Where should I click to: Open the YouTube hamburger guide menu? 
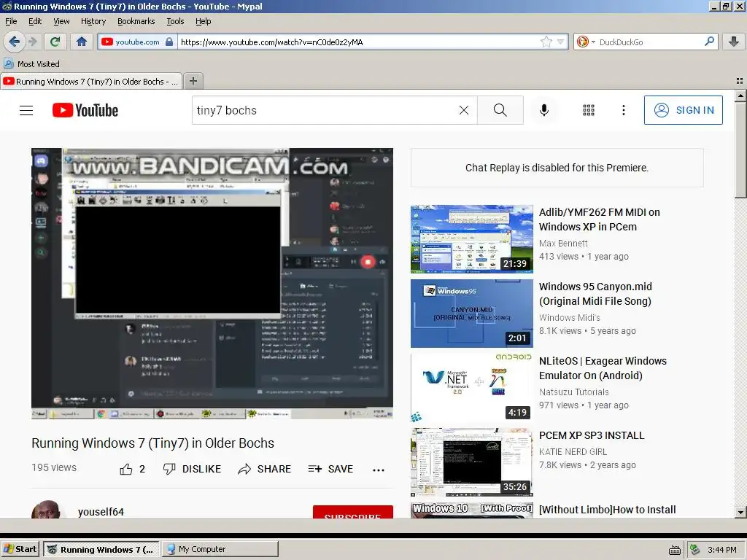pyautogui.click(x=26, y=111)
